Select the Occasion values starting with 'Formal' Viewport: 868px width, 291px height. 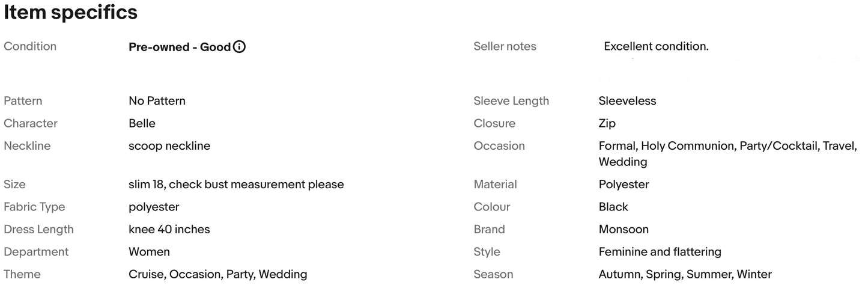(728, 154)
